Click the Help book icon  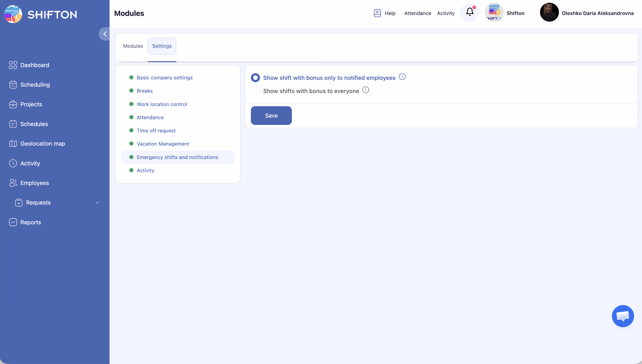point(377,13)
